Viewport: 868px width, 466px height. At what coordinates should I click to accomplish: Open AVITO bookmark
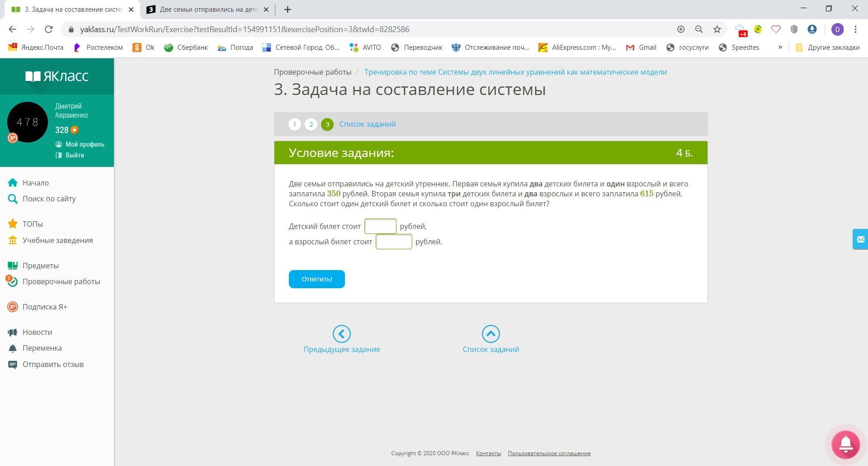(365, 48)
